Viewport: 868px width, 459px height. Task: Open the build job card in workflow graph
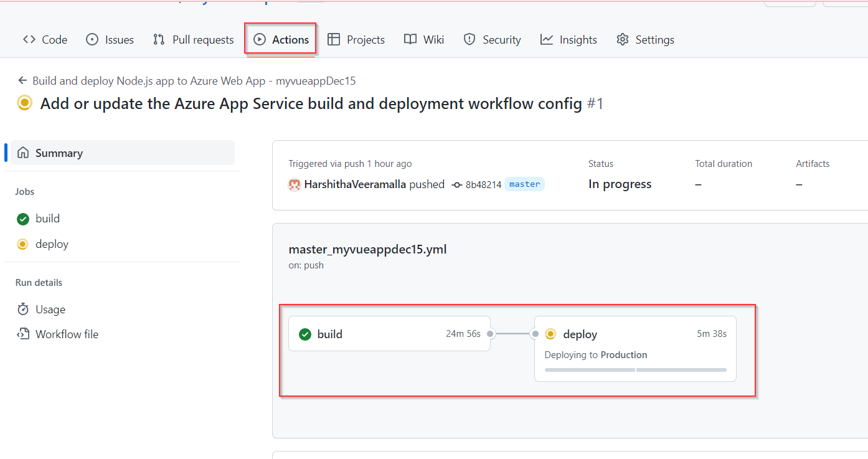point(389,334)
